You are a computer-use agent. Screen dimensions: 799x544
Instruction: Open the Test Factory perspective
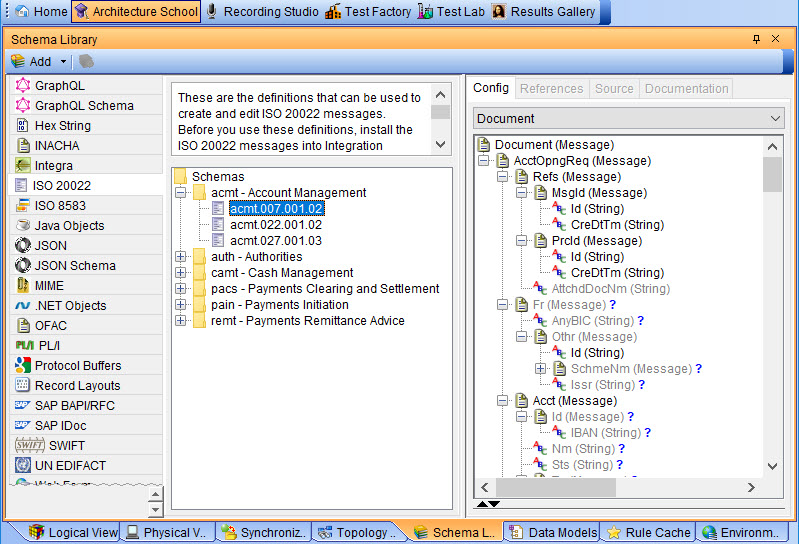coord(368,11)
